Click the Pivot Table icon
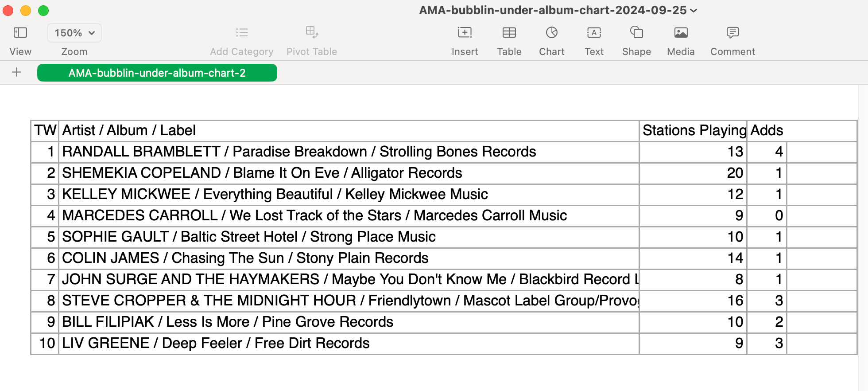The height and width of the screenshot is (391, 868). pos(312,33)
